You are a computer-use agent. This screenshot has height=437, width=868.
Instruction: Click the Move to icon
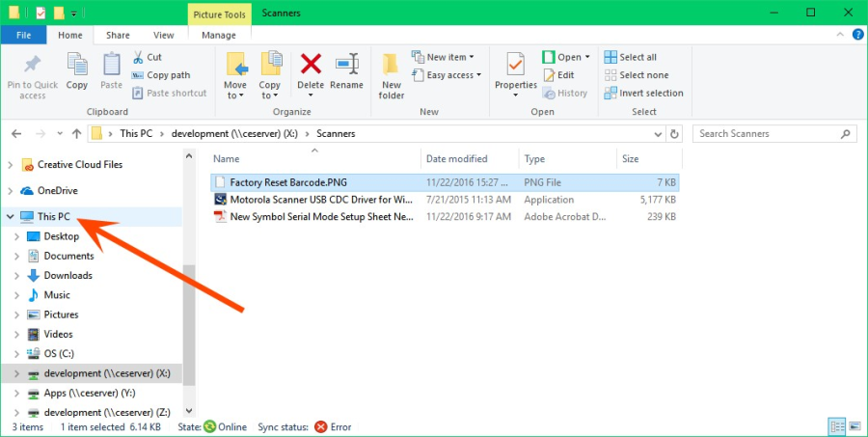point(236,72)
